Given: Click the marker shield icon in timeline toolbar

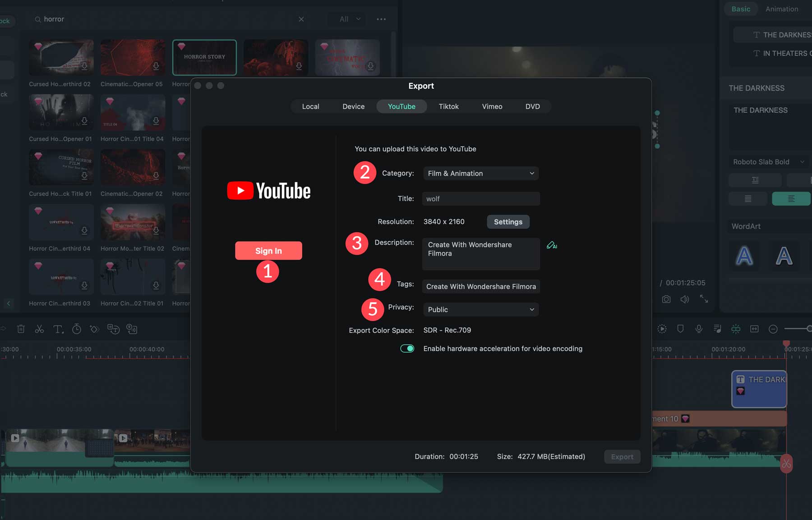Looking at the screenshot, I should pos(680,329).
